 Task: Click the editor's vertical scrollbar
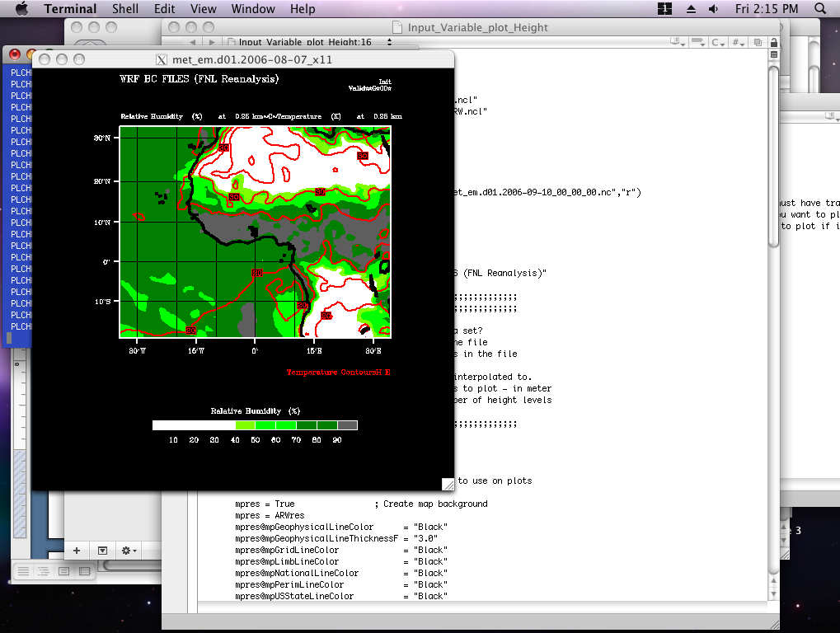(x=773, y=157)
